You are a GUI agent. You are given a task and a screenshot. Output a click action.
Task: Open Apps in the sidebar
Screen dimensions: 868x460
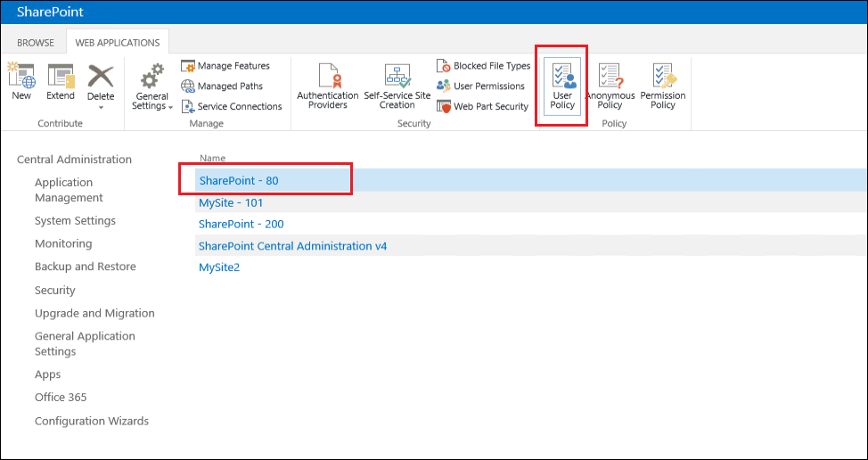click(x=47, y=374)
